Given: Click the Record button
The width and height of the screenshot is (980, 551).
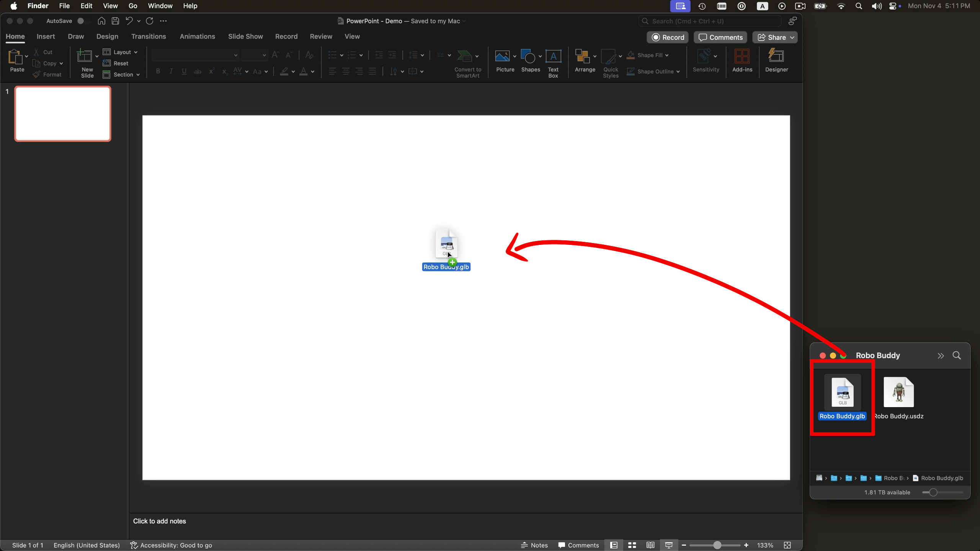Looking at the screenshot, I should coord(667,37).
